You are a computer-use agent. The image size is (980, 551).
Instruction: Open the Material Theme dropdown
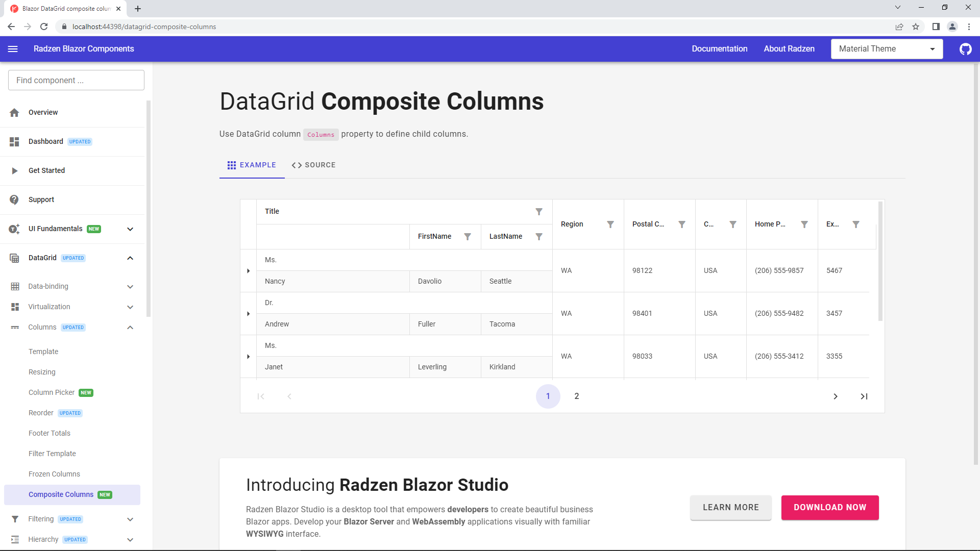tap(887, 49)
